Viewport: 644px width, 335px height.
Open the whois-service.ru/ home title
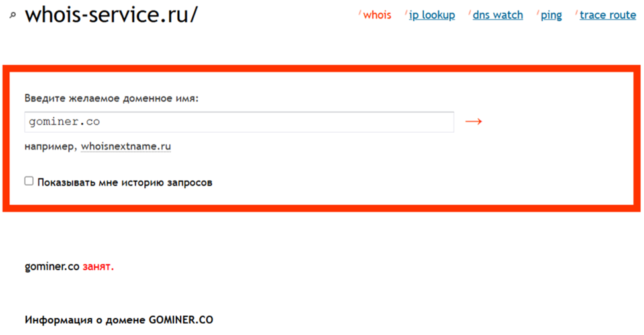(x=111, y=15)
